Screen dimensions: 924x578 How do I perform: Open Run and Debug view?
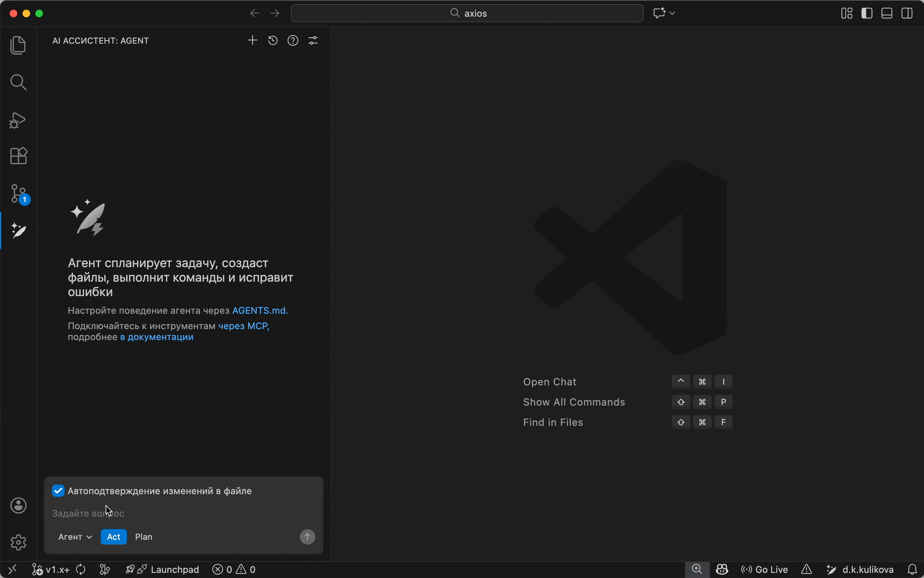click(18, 120)
